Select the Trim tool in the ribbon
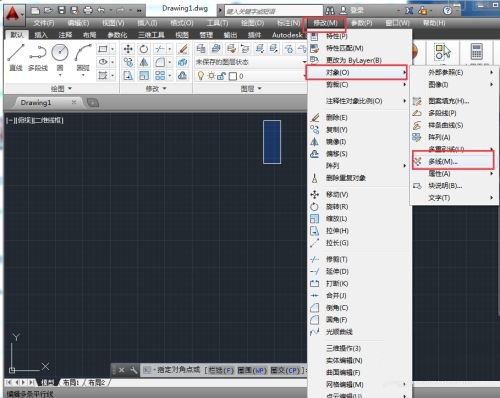 point(160,49)
